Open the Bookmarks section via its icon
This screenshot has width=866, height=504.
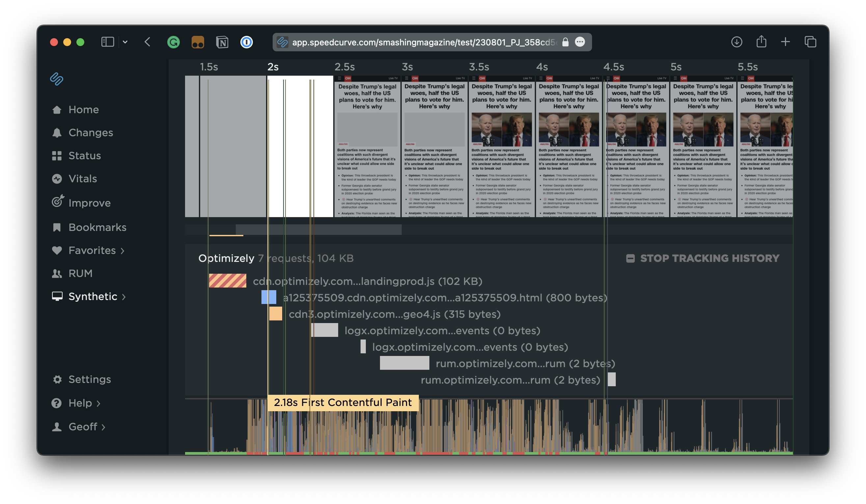pos(57,227)
